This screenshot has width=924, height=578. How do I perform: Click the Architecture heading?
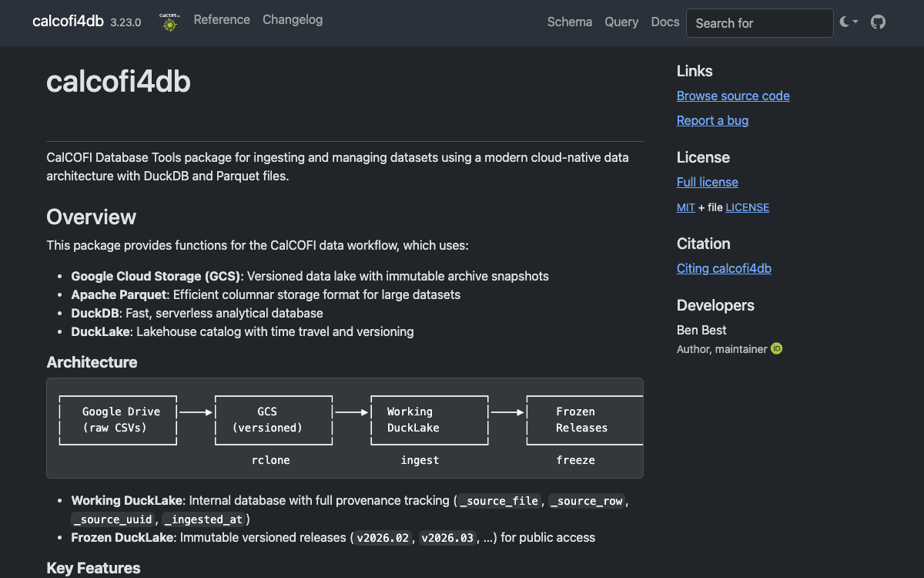[x=92, y=362]
